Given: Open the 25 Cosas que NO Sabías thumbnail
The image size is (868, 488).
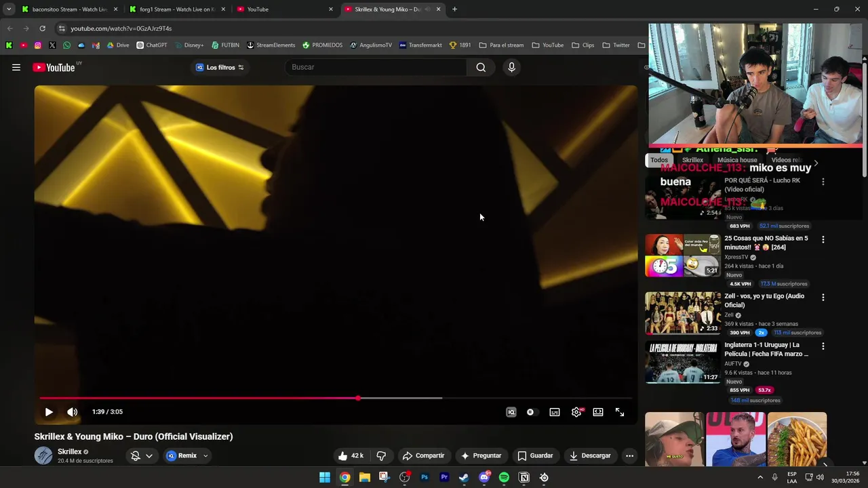Looking at the screenshot, I should [x=683, y=256].
